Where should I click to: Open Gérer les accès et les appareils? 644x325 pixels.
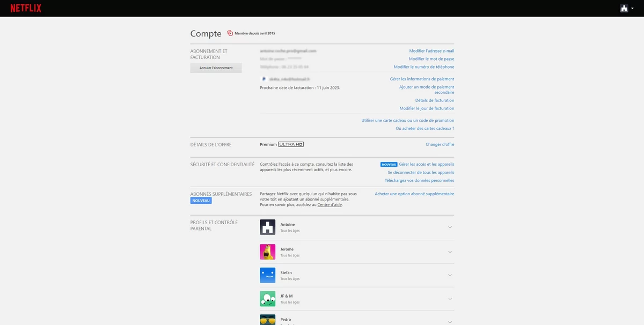427,164
